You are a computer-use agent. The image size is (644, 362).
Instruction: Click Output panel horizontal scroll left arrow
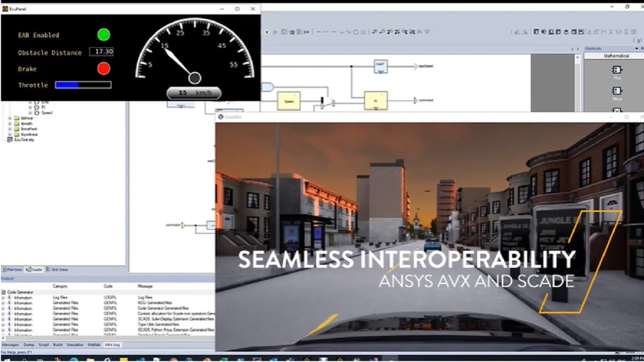coord(3,339)
